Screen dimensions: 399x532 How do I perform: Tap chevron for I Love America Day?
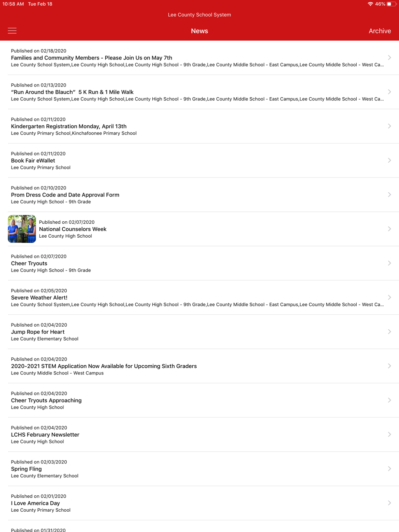click(389, 503)
